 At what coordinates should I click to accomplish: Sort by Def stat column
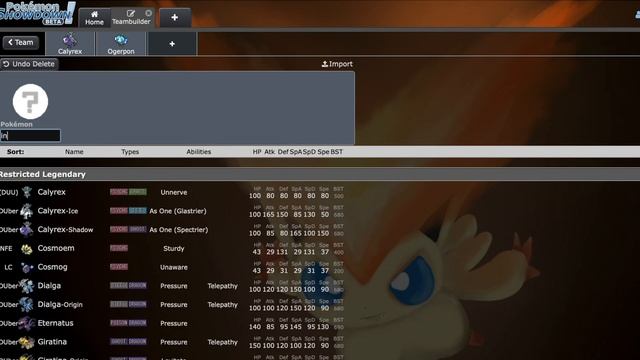tap(283, 152)
